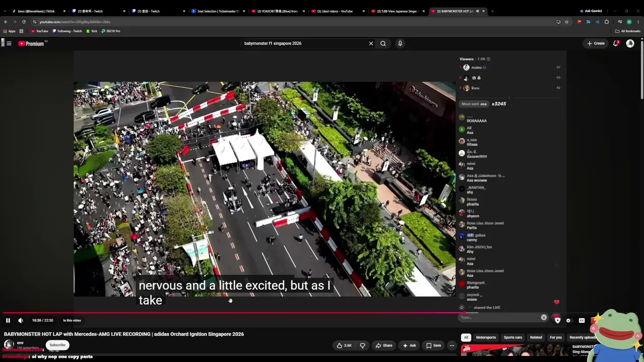
Task: Open the Create menu
Action: 596,43
